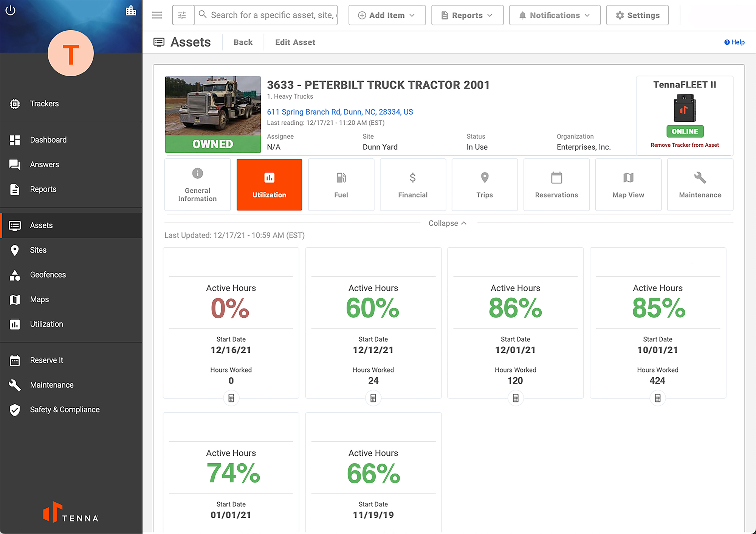Open the Trips tab
The image size is (756, 534).
tap(484, 184)
